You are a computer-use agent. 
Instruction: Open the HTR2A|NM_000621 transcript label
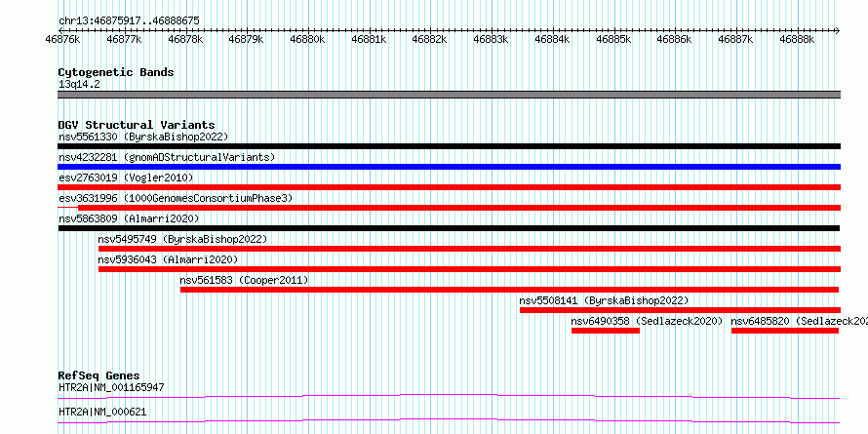pyautogui.click(x=102, y=413)
